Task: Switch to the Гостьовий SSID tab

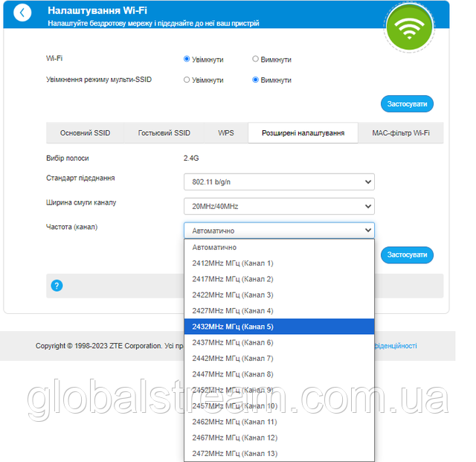Action: point(164,133)
